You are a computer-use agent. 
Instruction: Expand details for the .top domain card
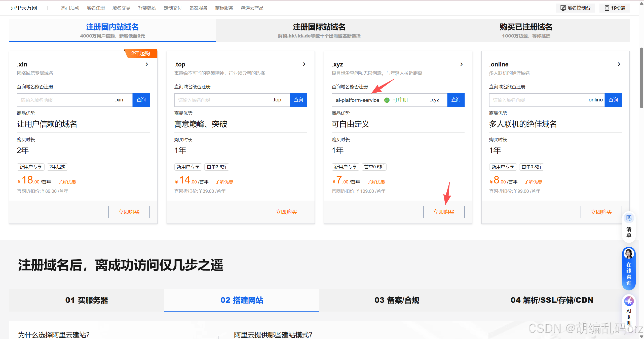click(x=304, y=64)
